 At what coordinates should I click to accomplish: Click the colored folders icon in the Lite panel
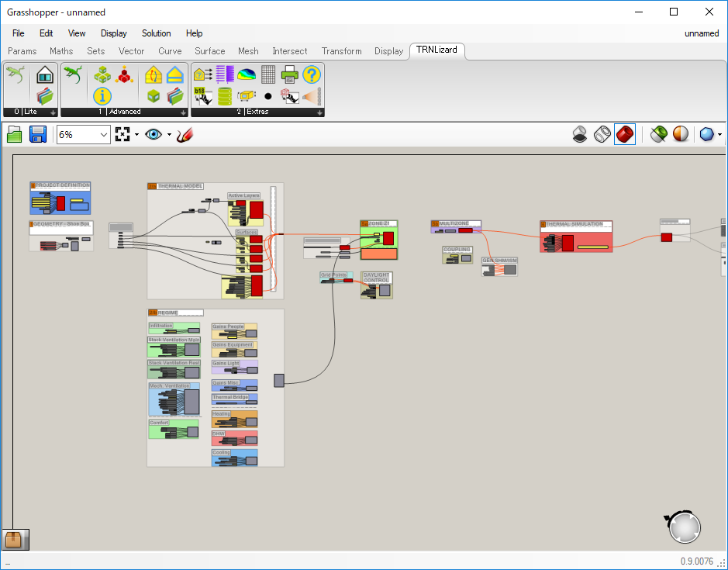45,96
